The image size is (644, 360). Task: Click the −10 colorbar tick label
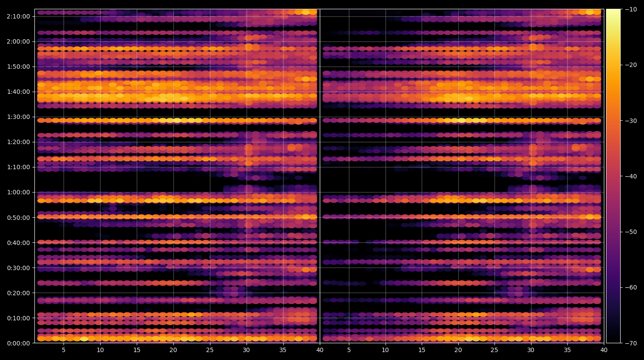(631, 9)
